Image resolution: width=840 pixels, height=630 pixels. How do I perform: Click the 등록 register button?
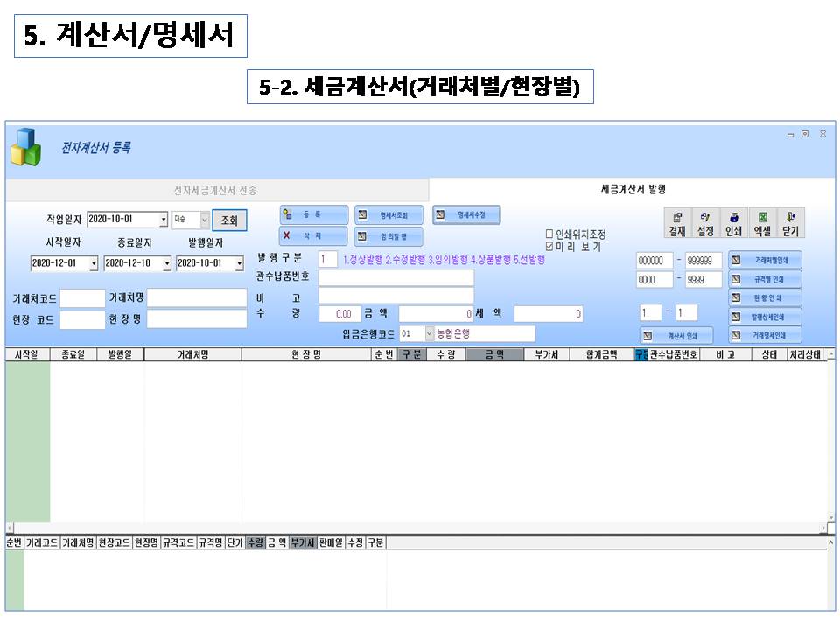click(313, 214)
